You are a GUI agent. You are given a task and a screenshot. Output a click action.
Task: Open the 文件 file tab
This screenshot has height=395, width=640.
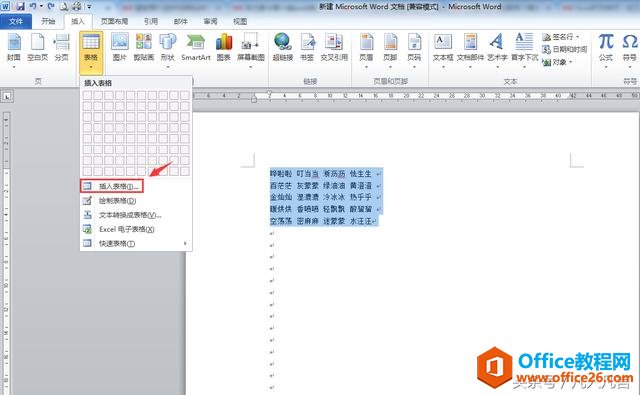(x=16, y=21)
